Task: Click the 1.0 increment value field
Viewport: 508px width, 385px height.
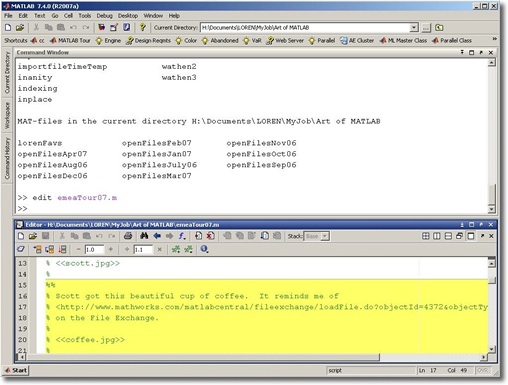Action: click(94, 249)
